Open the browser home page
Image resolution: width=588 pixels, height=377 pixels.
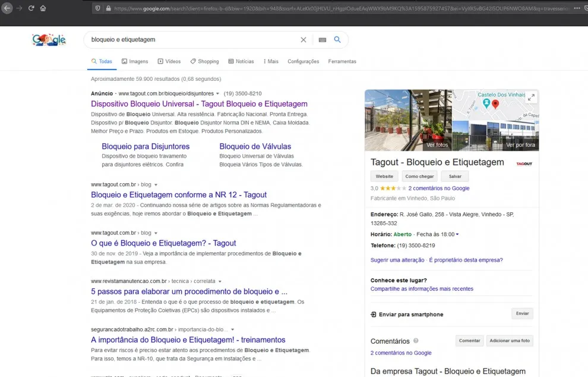pos(43,8)
